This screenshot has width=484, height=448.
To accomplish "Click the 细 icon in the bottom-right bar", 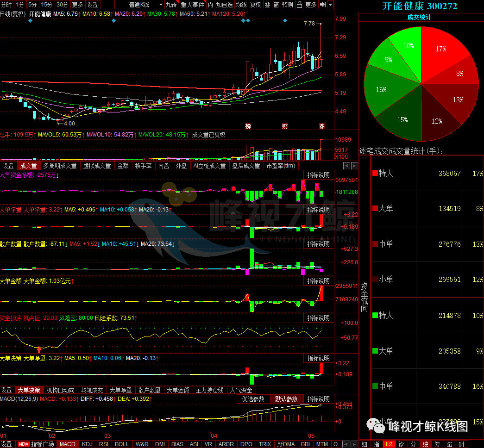I will pos(364,444).
